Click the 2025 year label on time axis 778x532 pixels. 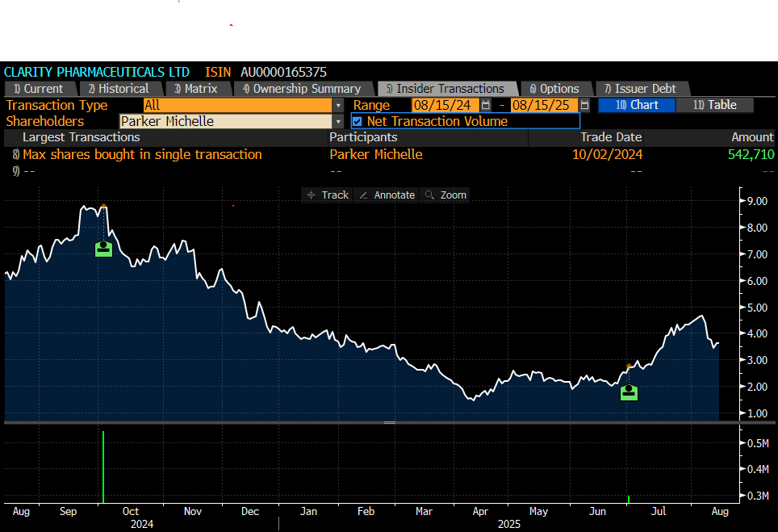coord(509,524)
